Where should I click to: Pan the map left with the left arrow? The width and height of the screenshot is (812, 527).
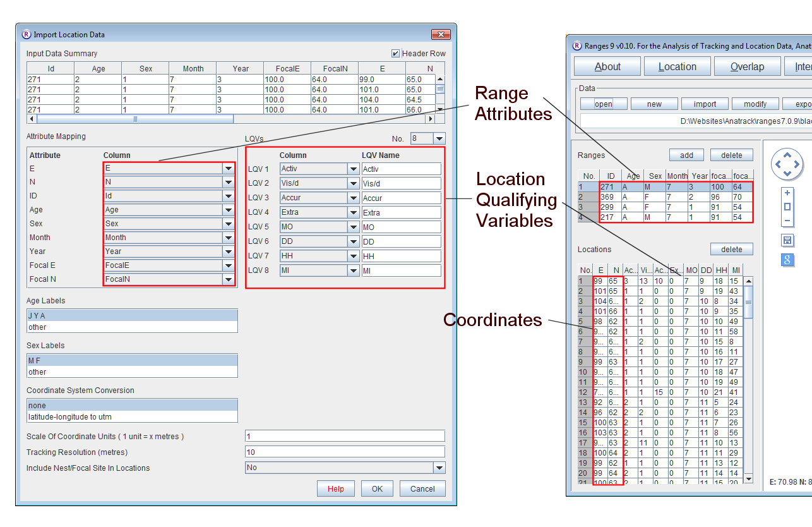778,164
